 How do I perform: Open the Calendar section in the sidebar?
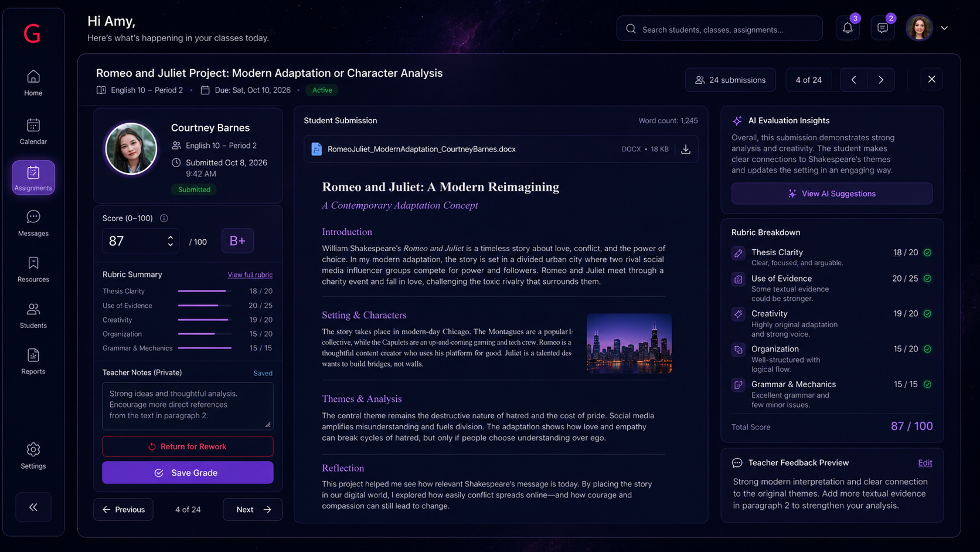33,131
